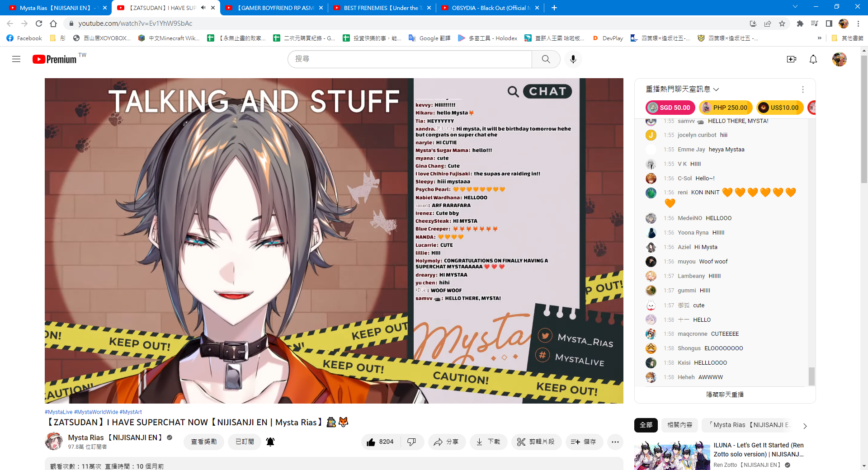Select the 全部 filter chip
The image size is (868, 470).
646,425
